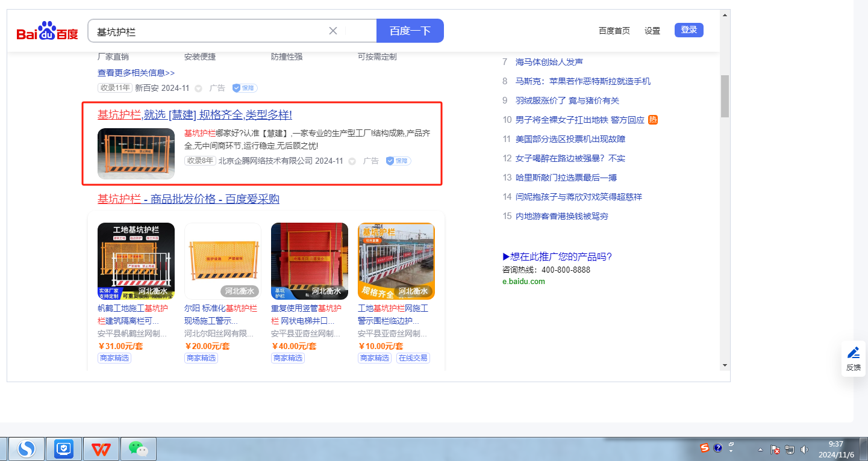Open the red mesh fence product image
The image size is (868, 461).
(310, 261)
